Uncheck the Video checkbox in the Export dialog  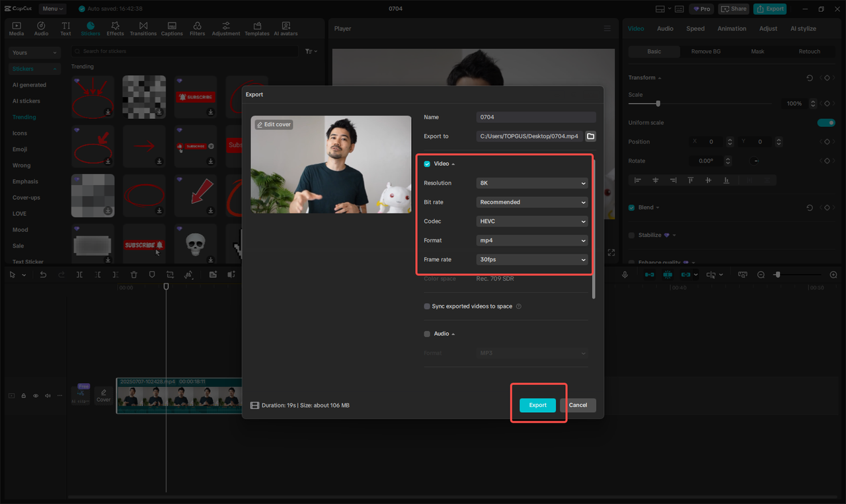click(x=426, y=163)
